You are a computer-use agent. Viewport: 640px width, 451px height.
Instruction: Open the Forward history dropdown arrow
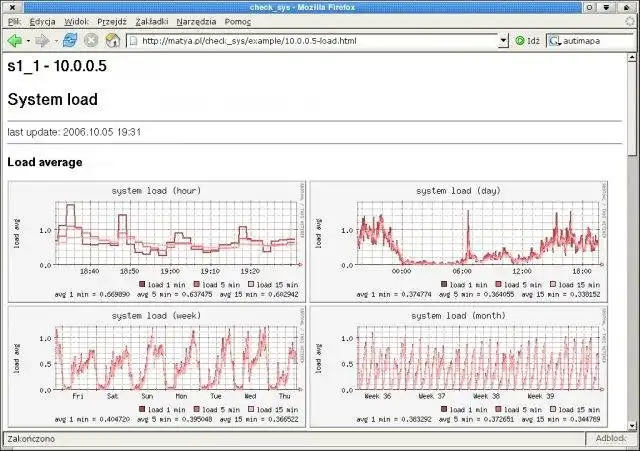56,41
